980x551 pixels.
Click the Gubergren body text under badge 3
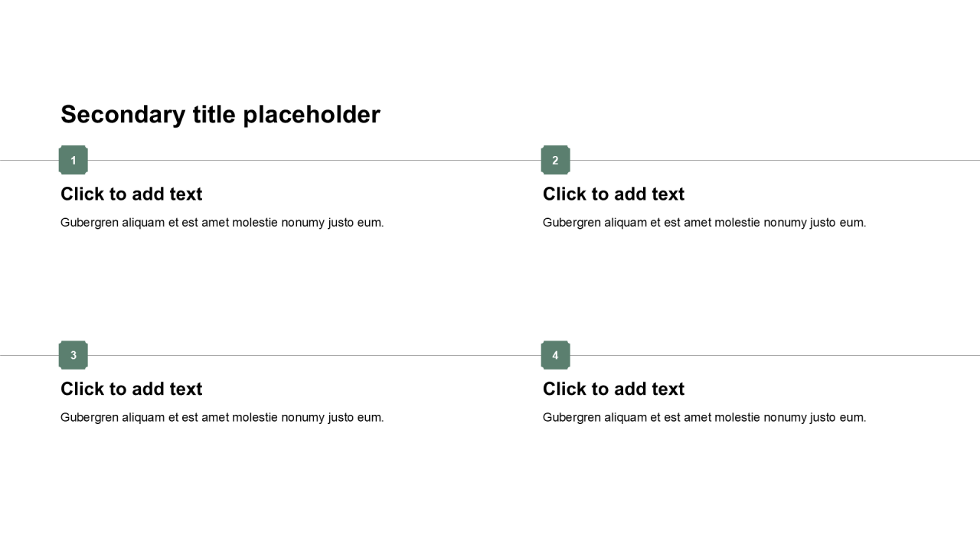point(222,418)
